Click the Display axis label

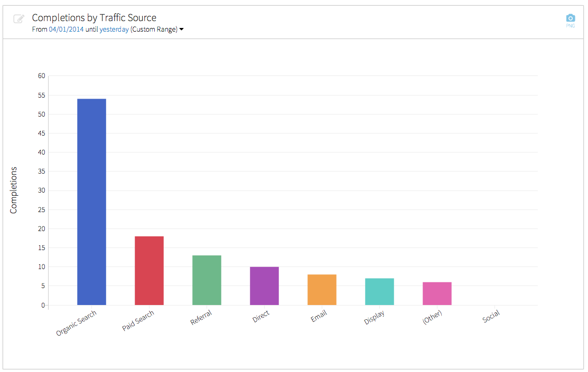tap(375, 318)
